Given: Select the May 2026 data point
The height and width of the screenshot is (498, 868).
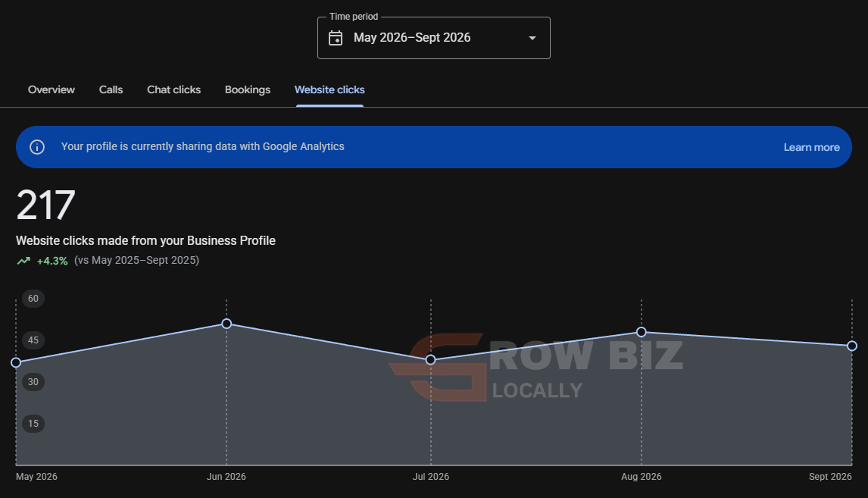Looking at the screenshot, I should point(16,362).
